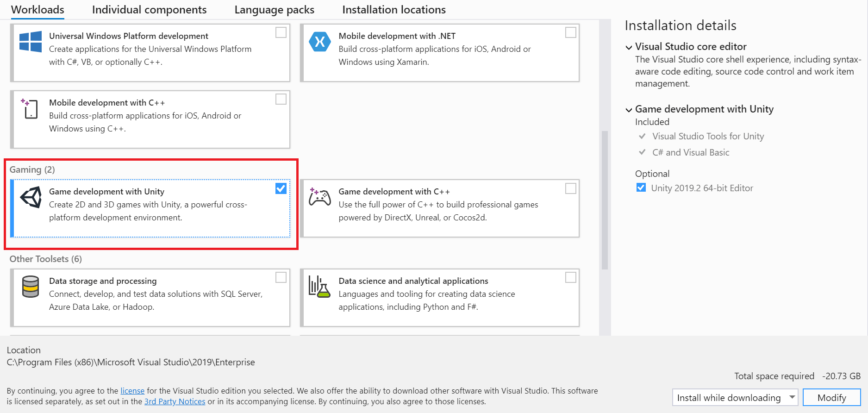Click the Visual Studio Tools for Unity item

pos(708,136)
